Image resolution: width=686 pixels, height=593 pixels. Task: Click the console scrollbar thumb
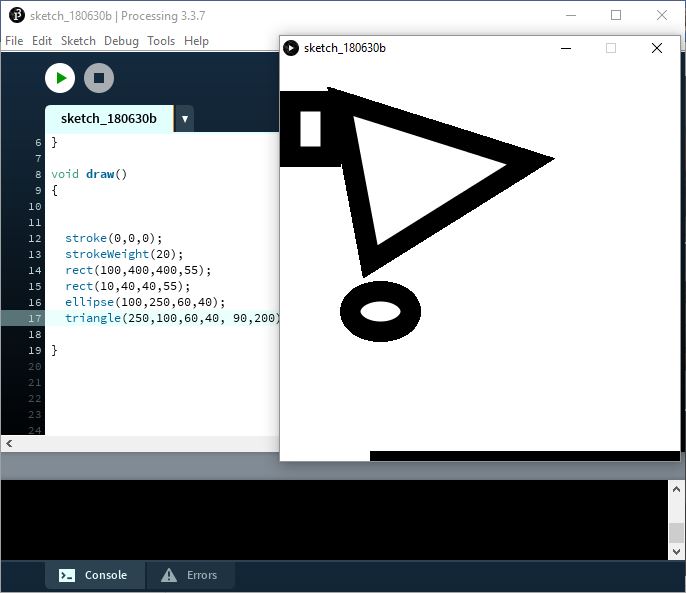click(x=676, y=533)
